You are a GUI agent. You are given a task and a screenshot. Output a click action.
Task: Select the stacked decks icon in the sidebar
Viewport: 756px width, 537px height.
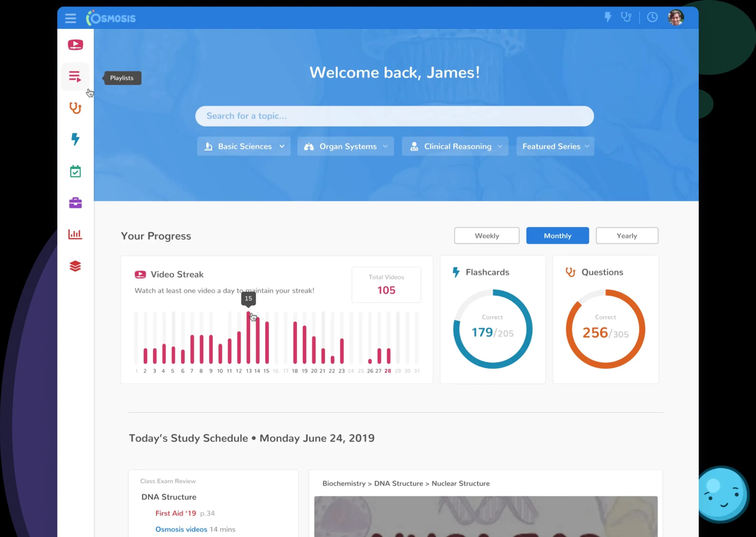[75, 266]
